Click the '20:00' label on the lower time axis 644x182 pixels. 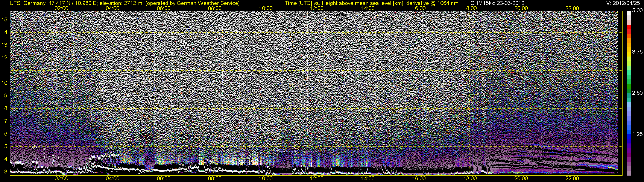[x=521, y=179]
